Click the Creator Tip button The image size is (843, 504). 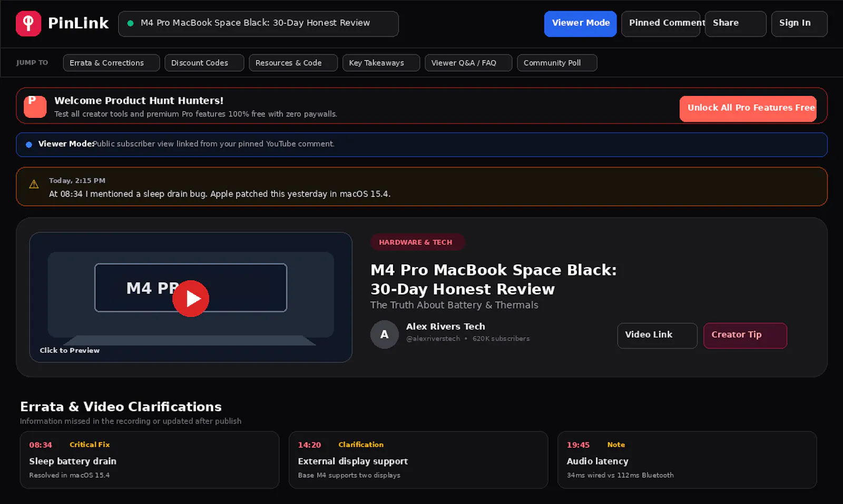746,335
